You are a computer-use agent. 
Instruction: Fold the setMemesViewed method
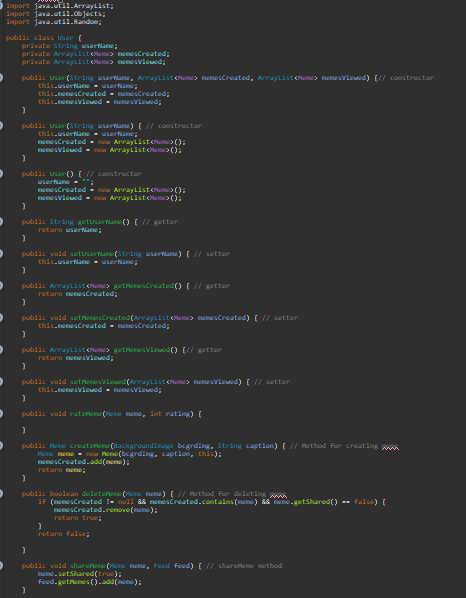click(x=1, y=382)
